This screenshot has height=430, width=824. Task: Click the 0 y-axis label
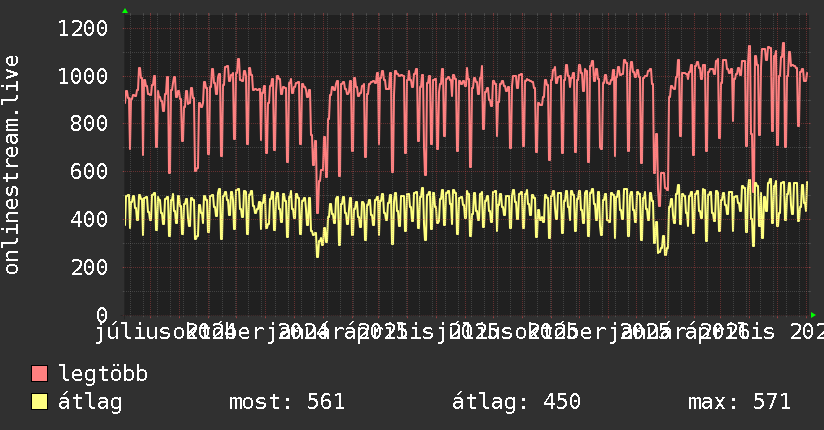(x=102, y=314)
